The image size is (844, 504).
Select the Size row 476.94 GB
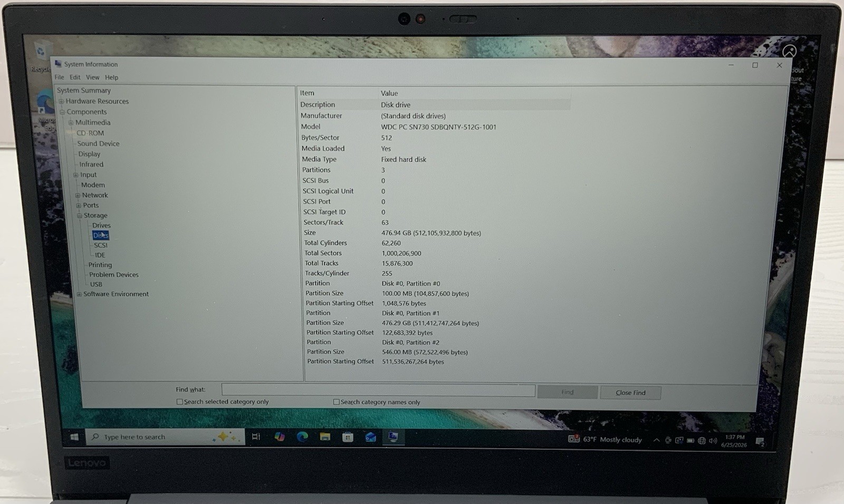click(392, 232)
